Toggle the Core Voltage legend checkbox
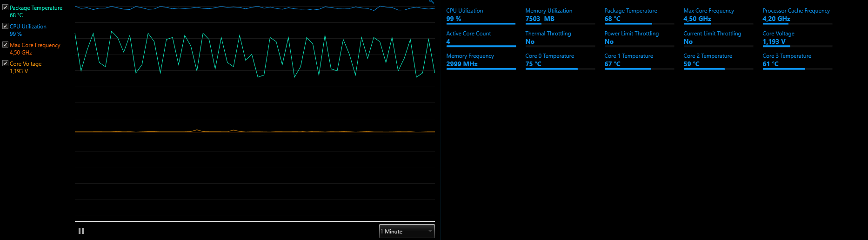868x240 pixels. [x=6, y=63]
